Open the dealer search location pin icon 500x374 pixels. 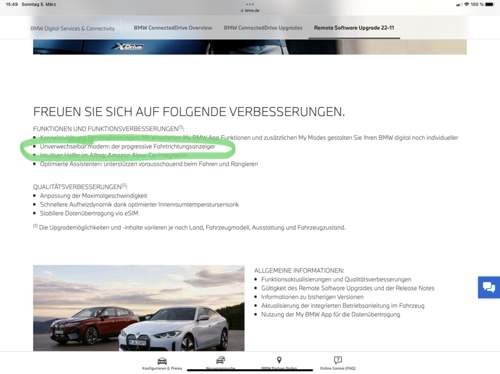point(279,360)
